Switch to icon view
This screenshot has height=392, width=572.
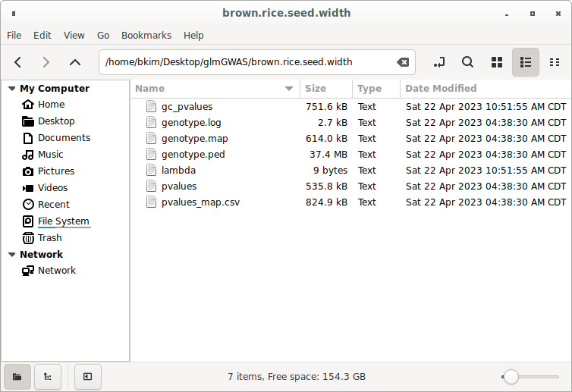click(497, 62)
